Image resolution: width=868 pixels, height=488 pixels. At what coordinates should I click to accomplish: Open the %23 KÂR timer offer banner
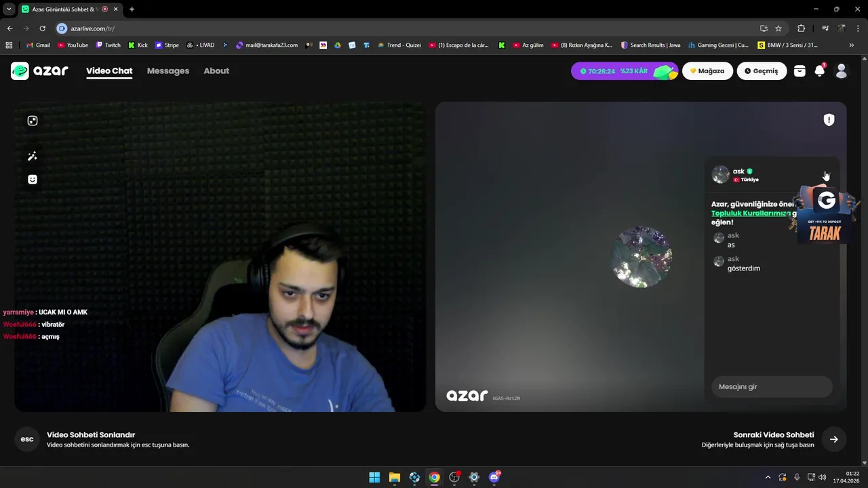624,70
